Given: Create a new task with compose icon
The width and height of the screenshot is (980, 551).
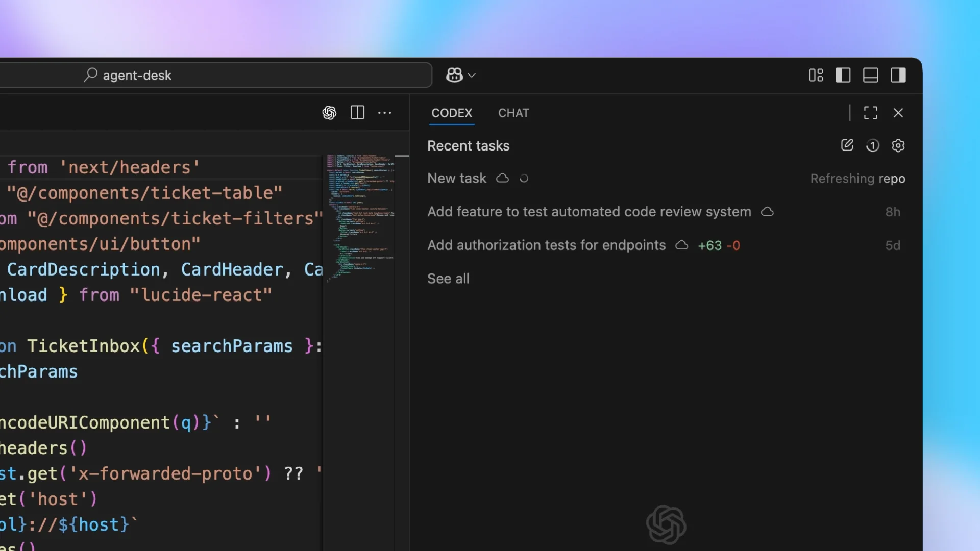Looking at the screenshot, I should click(x=847, y=145).
